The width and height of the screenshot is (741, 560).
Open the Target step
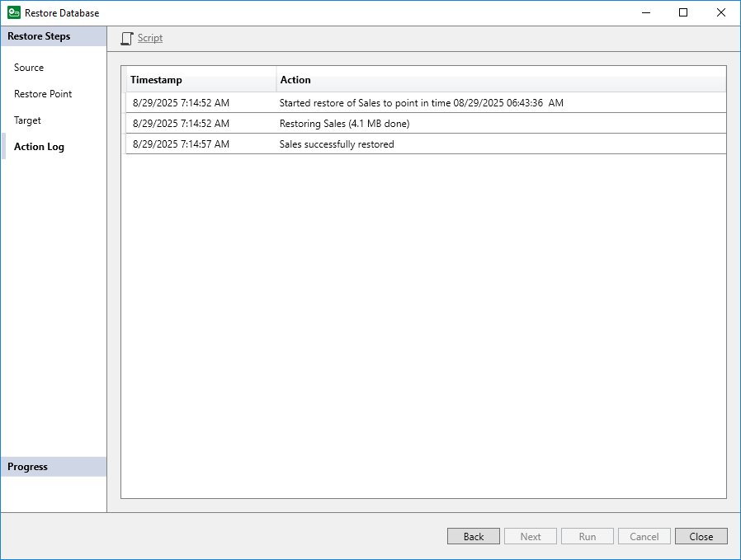(27, 120)
